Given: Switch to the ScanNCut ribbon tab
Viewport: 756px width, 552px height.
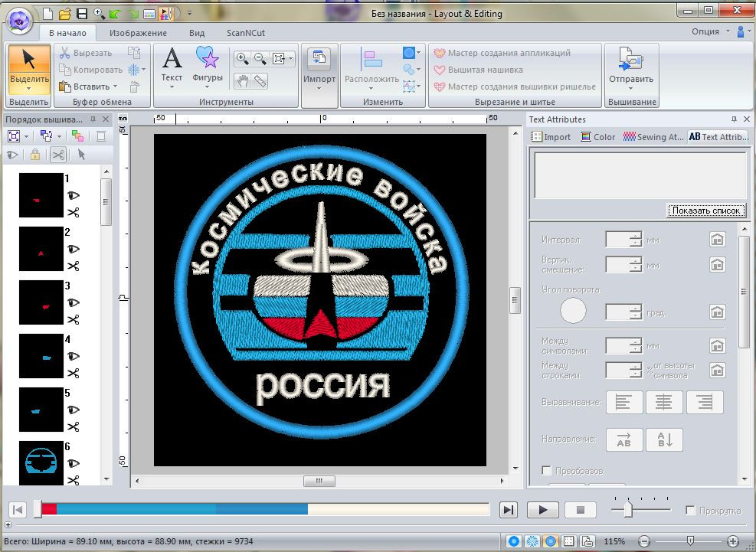Looking at the screenshot, I should 246,33.
